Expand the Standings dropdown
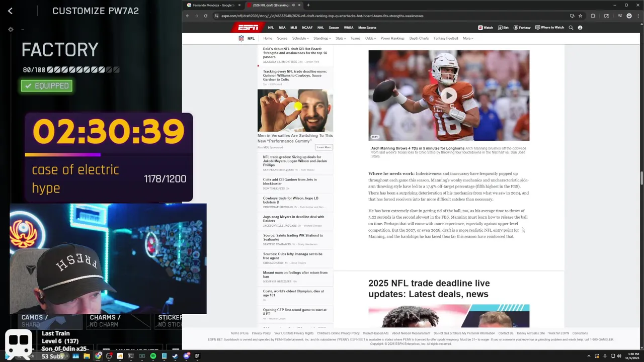Viewport: 644px width, 362px height. click(x=322, y=38)
